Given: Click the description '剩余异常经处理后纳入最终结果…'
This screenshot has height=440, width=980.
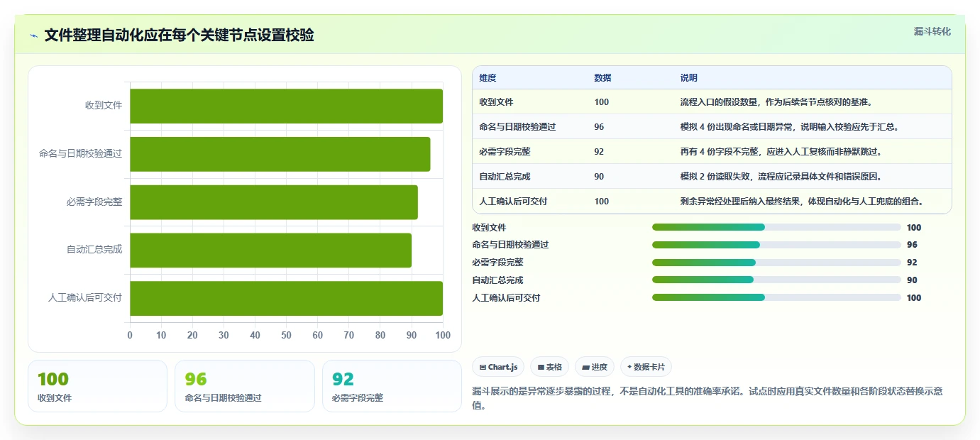Looking at the screenshot, I should (x=803, y=201).
